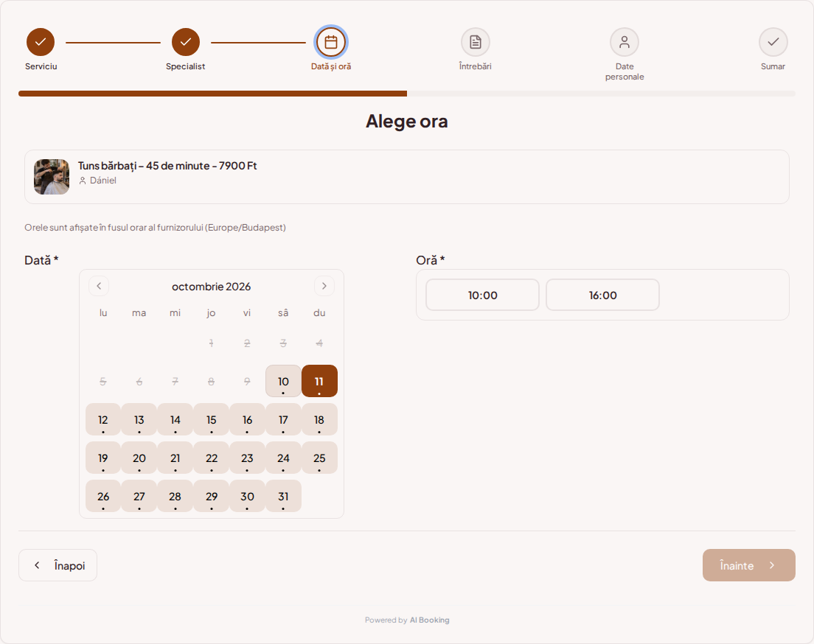Click the octombrie 2026 month label
This screenshot has width=814, height=644.
[212, 287]
